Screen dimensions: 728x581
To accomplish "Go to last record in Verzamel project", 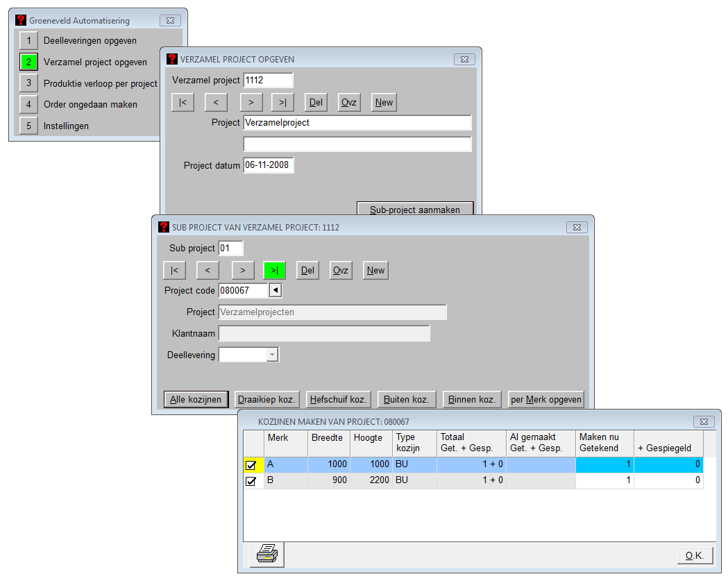I will coord(282,103).
